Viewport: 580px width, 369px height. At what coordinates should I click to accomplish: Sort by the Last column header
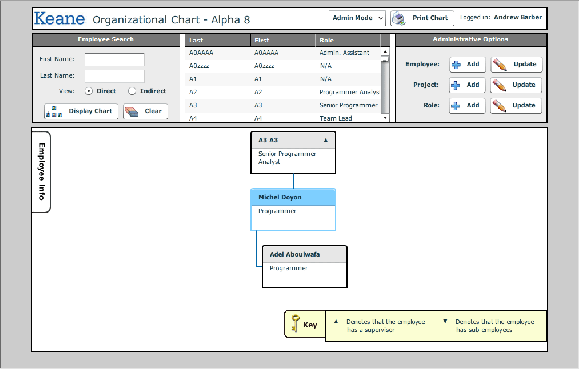[218, 40]
